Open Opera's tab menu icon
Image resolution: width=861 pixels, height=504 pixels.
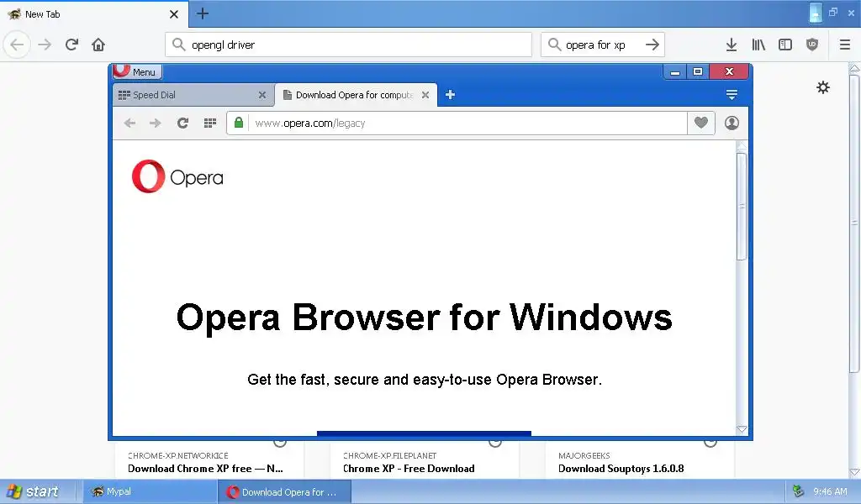pyautogui.click(x=732, y=95)
